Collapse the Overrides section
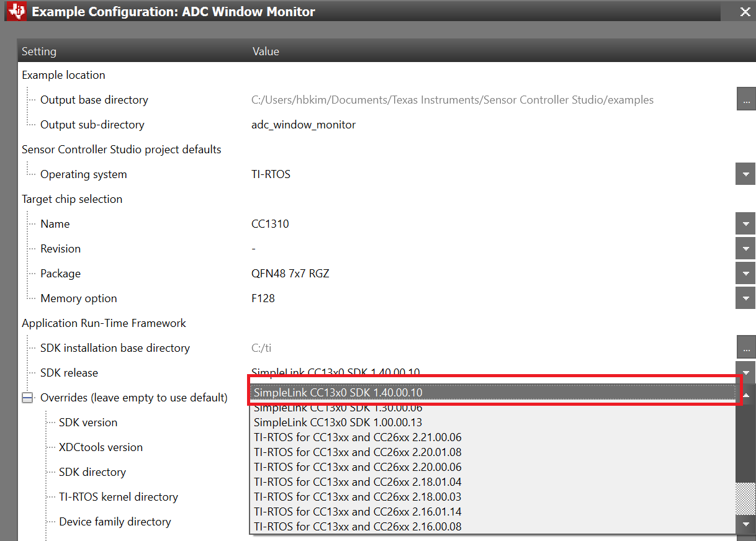Viewport: 756px width, 541px height. point(27,398)
